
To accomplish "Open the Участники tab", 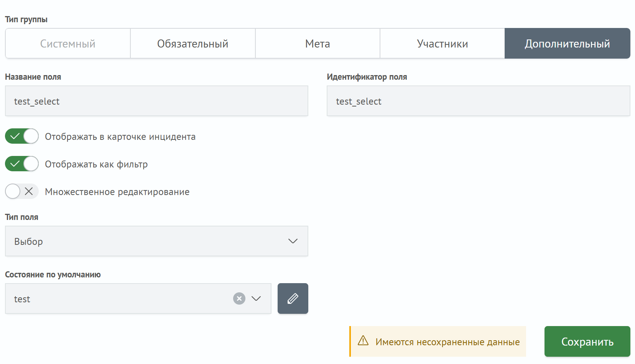I will click(x=442, y=43).
